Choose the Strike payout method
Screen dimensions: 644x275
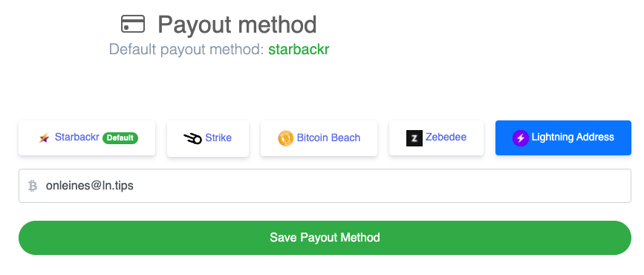coord(208,138)
